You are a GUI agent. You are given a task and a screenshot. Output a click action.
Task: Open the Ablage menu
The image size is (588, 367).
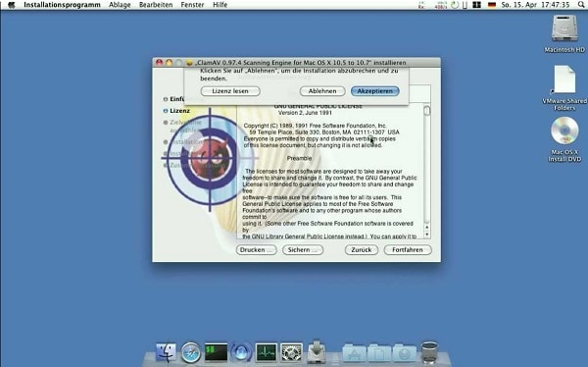click(120, 5)
